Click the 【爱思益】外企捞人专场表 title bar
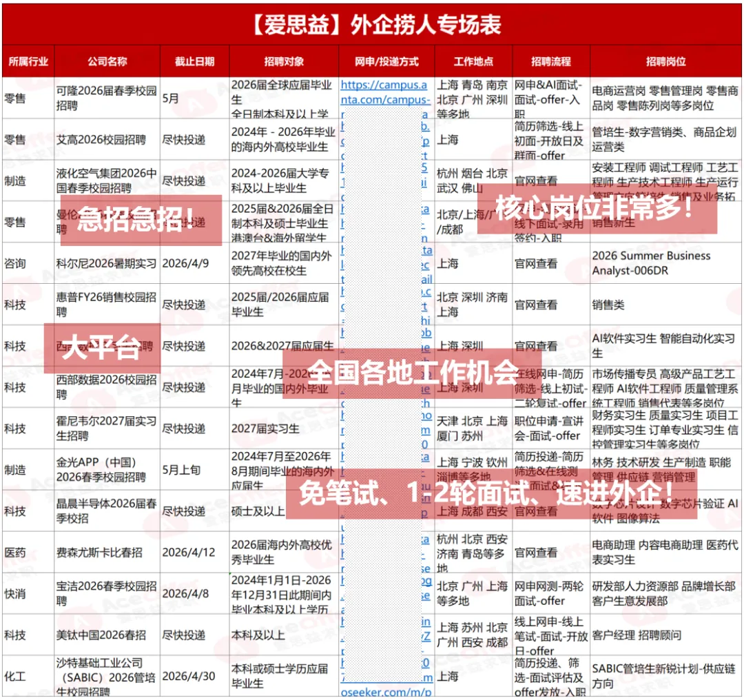The width and height of the screenshot is (744, 700). [372, 21]
